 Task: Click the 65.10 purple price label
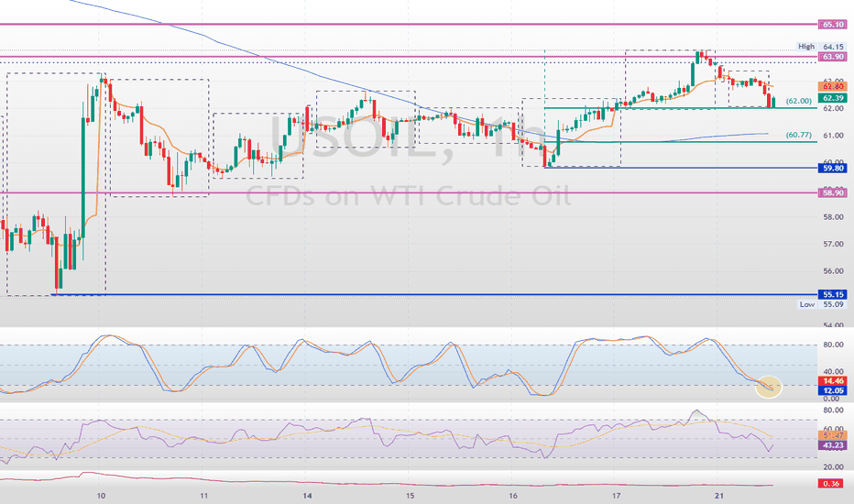click(x=832, y=25)
